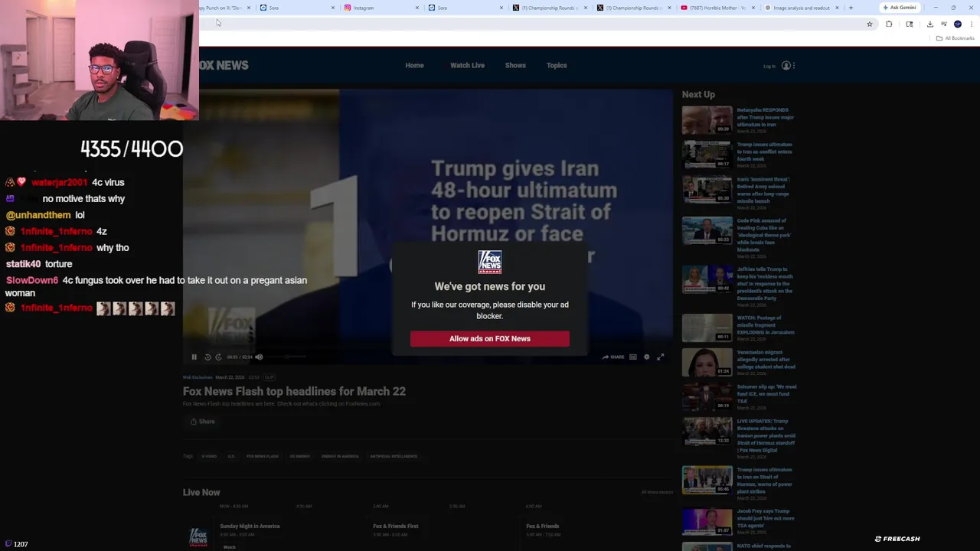Select the Energy in America tag

click(x=340, y=456)
